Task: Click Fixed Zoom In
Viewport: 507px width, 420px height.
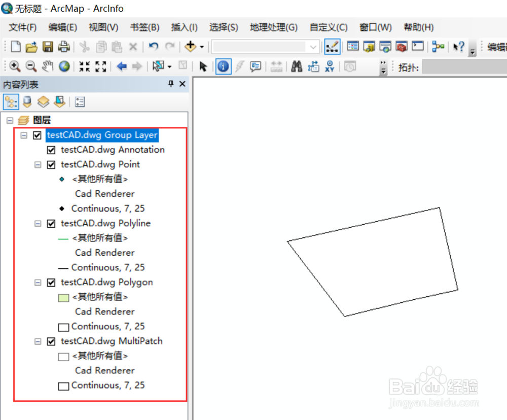Action: (x=84, y=66)
